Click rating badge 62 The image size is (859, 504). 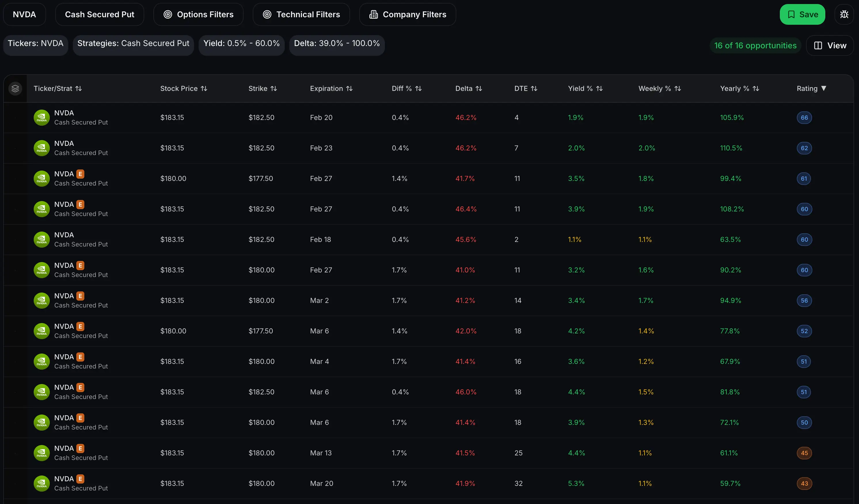coord(805,148)
